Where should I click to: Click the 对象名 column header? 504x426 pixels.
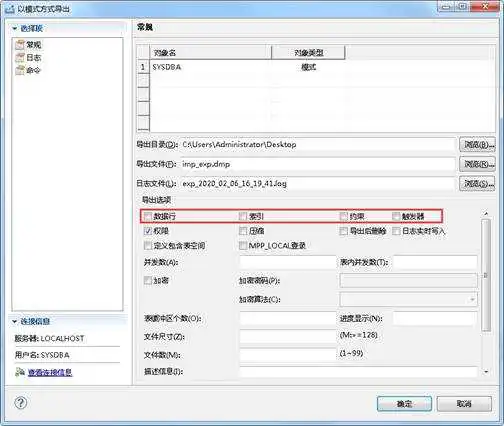coord(211,52)
